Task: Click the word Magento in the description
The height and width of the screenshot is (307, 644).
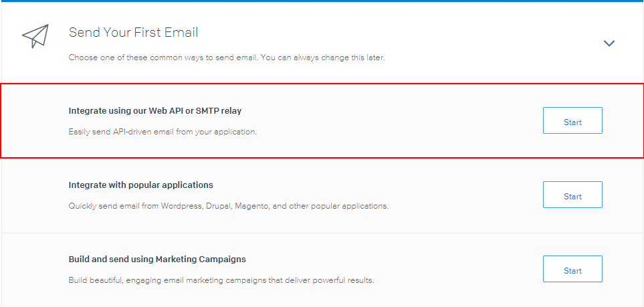Action: point(252,206)
